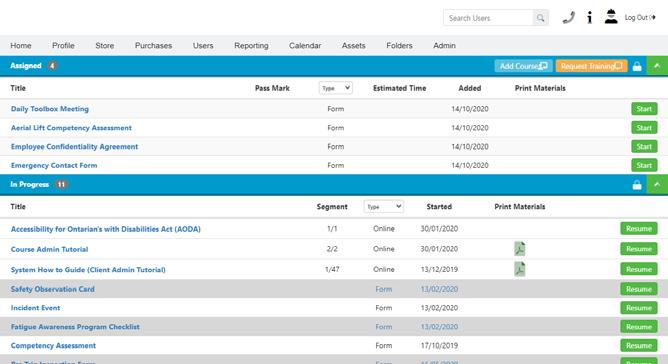Open the user profile worker icon

point(611,17)
